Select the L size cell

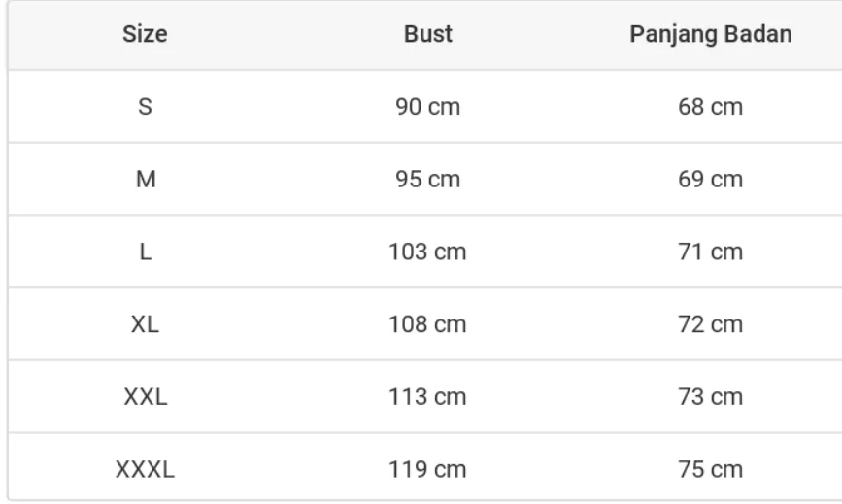pyautogui.click(x=146, y=252)
